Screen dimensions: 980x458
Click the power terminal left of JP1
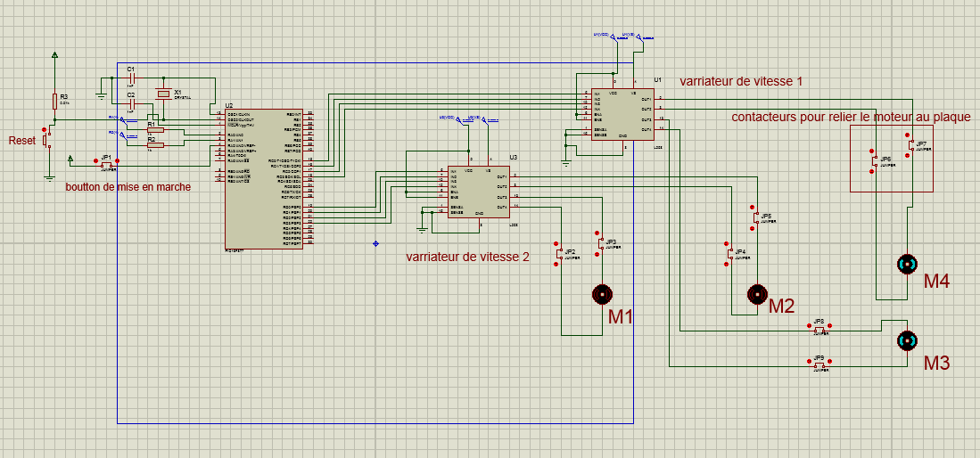tap(70, 159)
